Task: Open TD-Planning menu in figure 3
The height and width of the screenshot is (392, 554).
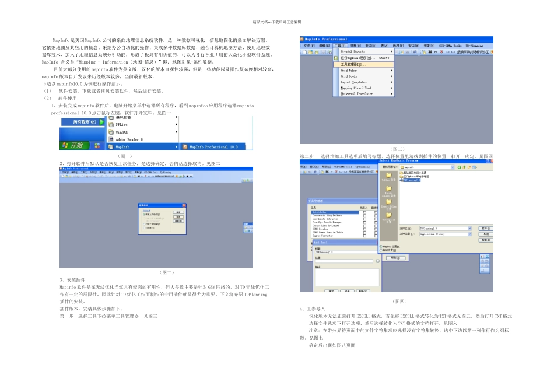Action: (475, 45)
